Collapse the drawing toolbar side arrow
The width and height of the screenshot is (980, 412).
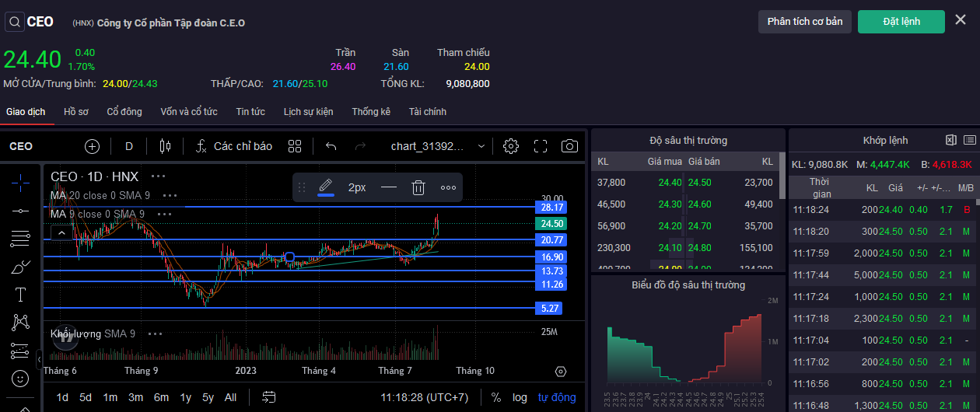pos(40,359)
